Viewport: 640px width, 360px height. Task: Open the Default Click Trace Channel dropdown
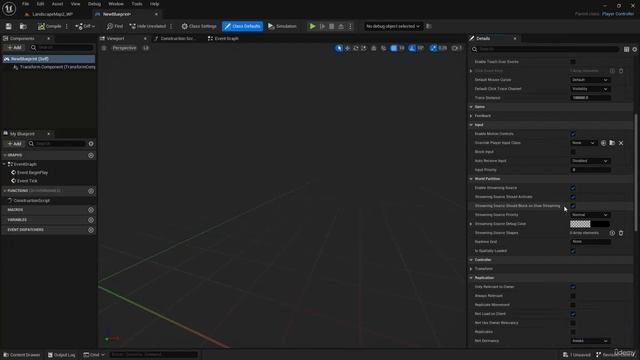pos(590,89)
